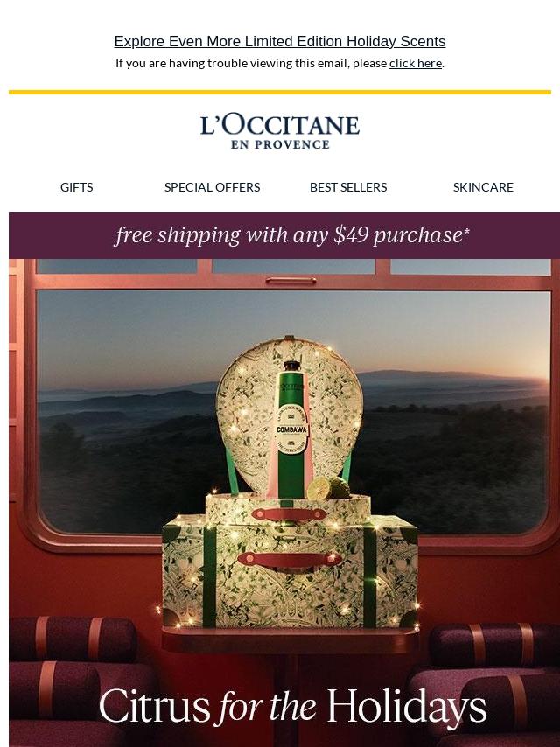Select the green Combawa hand cream tube

(291, 429)
